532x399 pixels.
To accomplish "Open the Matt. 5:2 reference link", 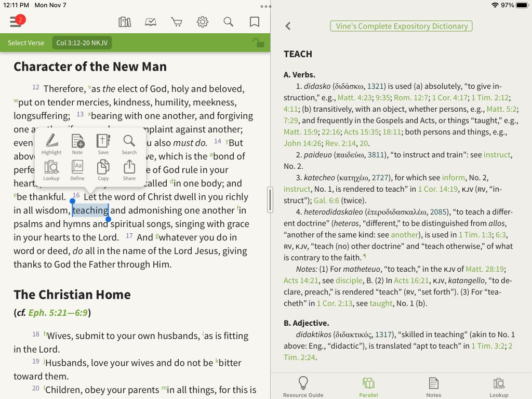I will (x=501, y=109).
